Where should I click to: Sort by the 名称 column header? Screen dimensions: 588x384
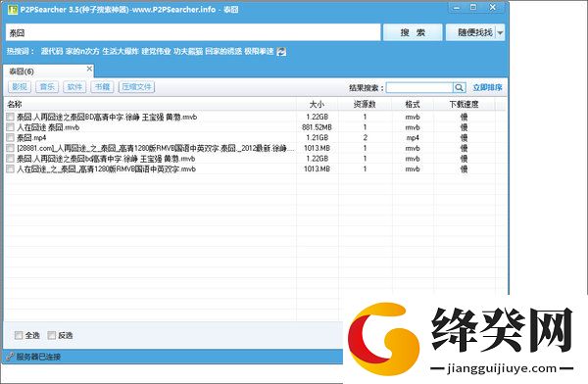150,104
